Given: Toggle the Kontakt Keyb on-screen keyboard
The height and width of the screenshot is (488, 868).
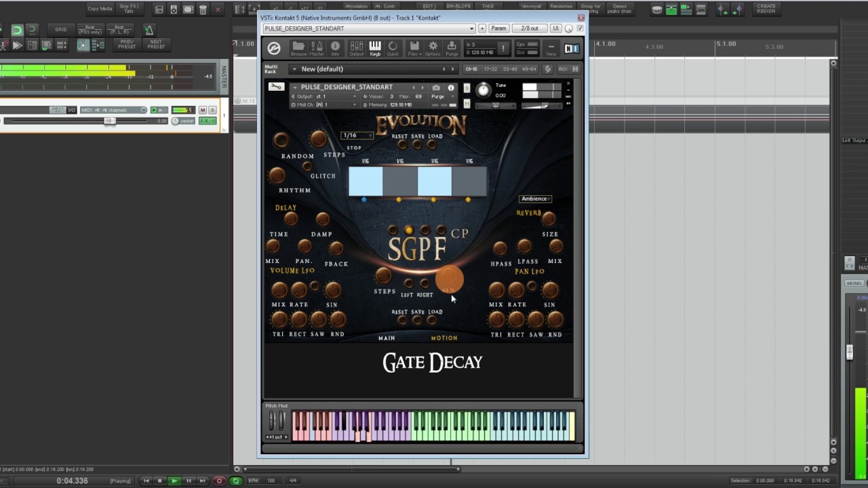Looking at the screenshot, I should tap(375, 48).
